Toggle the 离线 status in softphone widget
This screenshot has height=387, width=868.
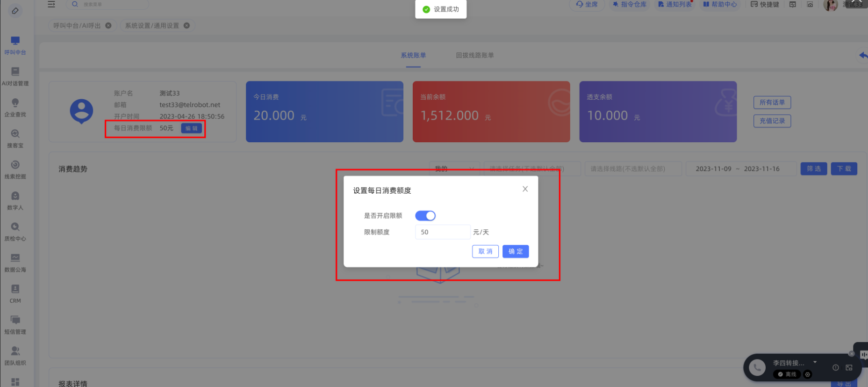[787, 374]
